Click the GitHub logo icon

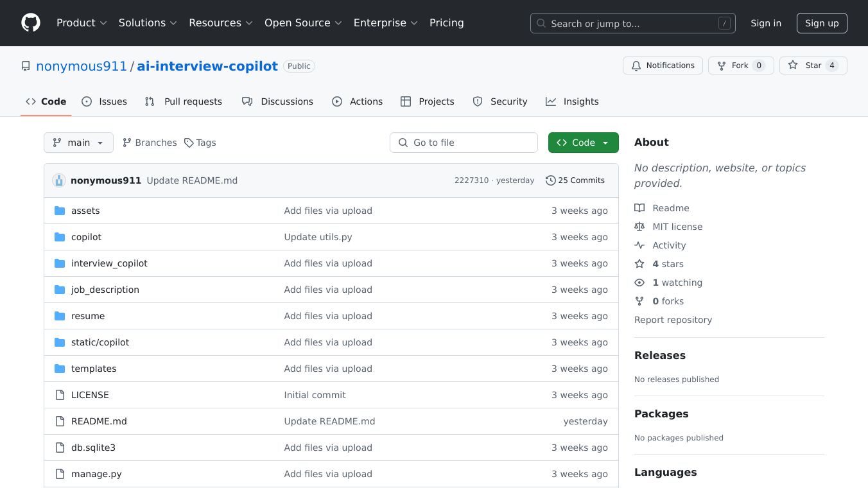[31, 23]
